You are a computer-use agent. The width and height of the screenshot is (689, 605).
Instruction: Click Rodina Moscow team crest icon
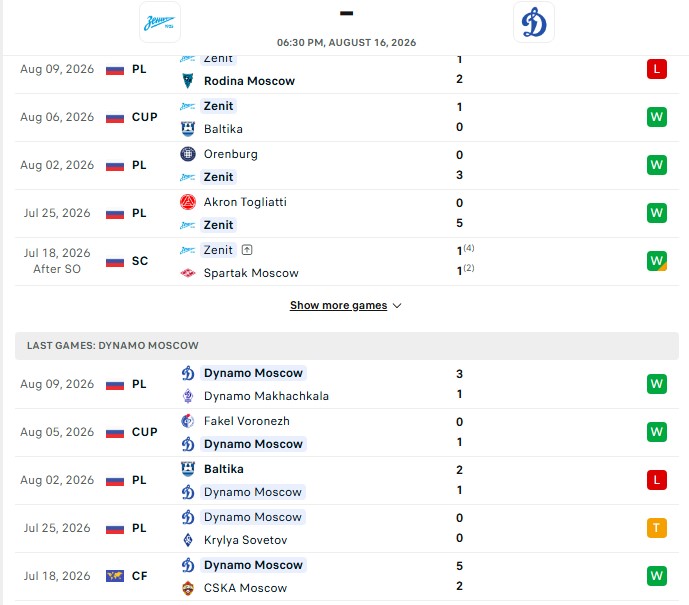pos(188,81)
